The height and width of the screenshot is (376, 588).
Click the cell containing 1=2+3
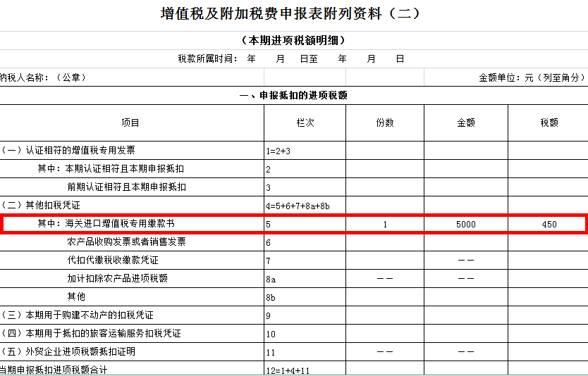305,151
